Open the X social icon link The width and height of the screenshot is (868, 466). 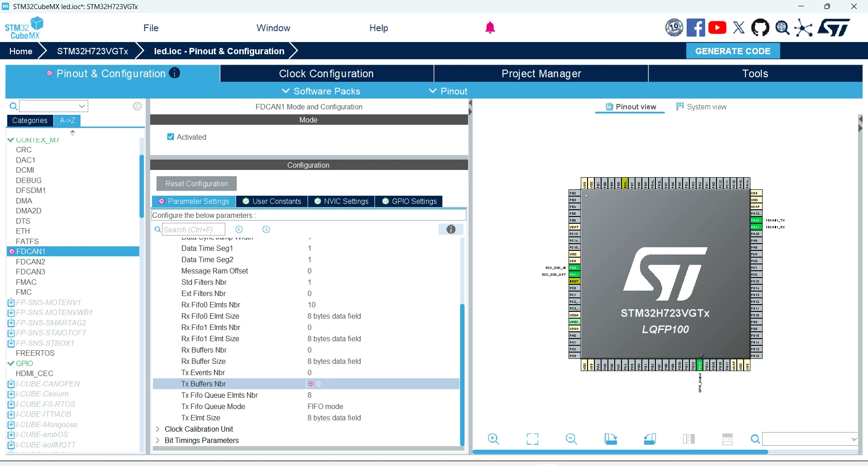coord(739,28)
